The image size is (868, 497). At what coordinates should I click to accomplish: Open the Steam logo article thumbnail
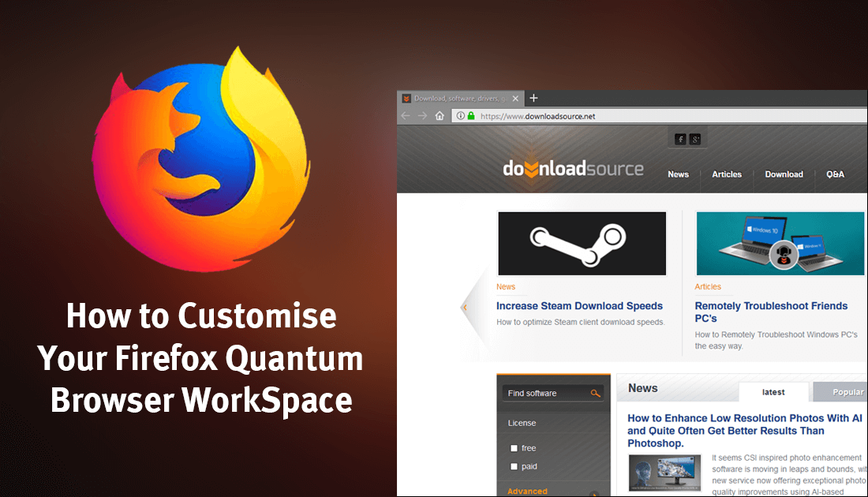coord(582,244)
